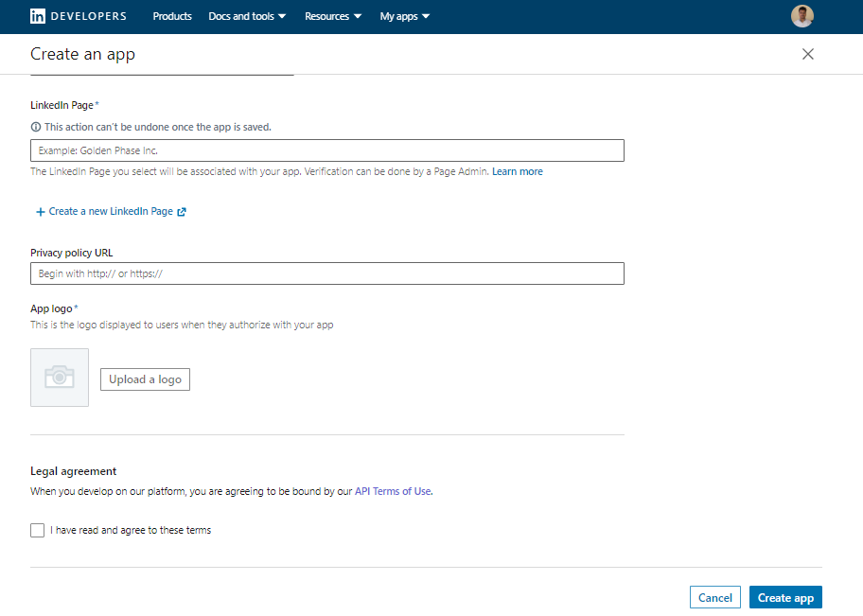Image resolution: width=863 pixels, height=616 pixels.
Task: Click the Upload a logo button
Action: click(x=145, y=379)
